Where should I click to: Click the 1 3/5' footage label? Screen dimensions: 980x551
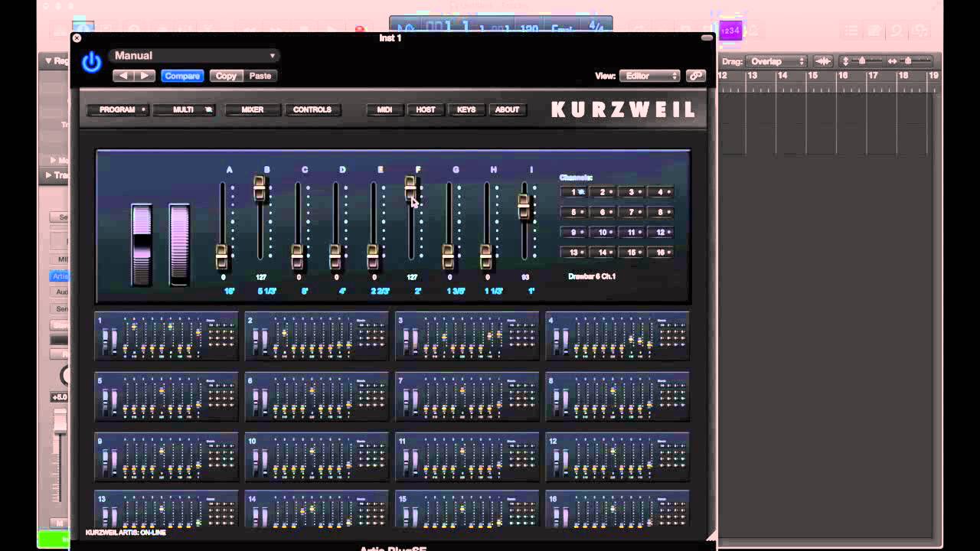pos(456,292)
